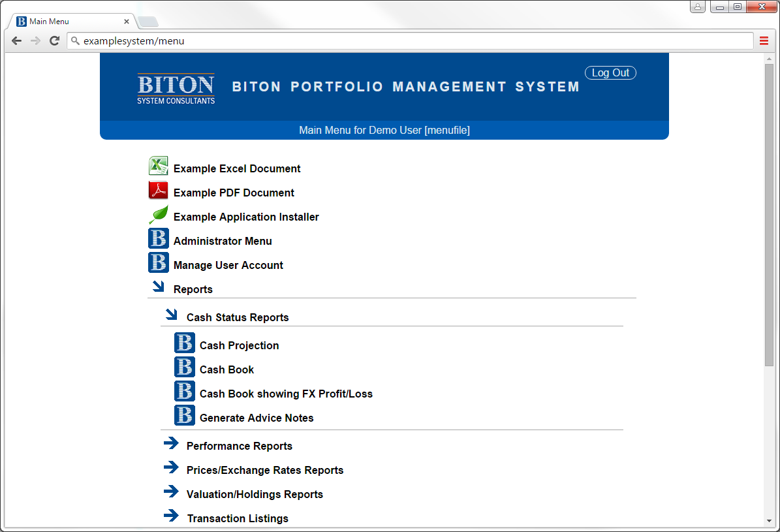Collapse the Cash Status Reports arrow

(x=171, y=314)
